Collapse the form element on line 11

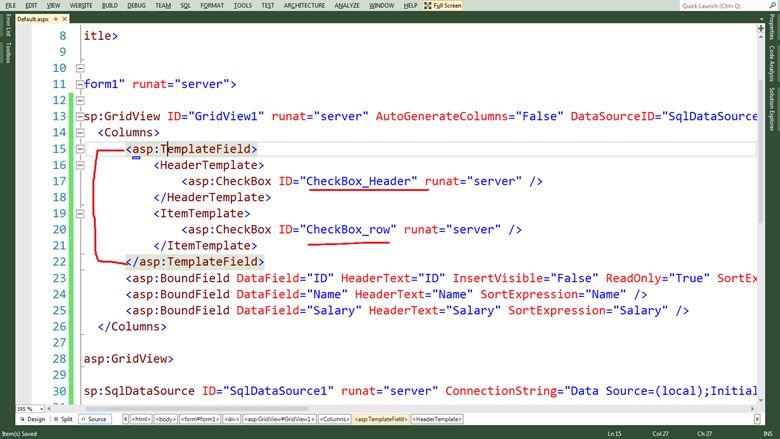pos(80,85)
